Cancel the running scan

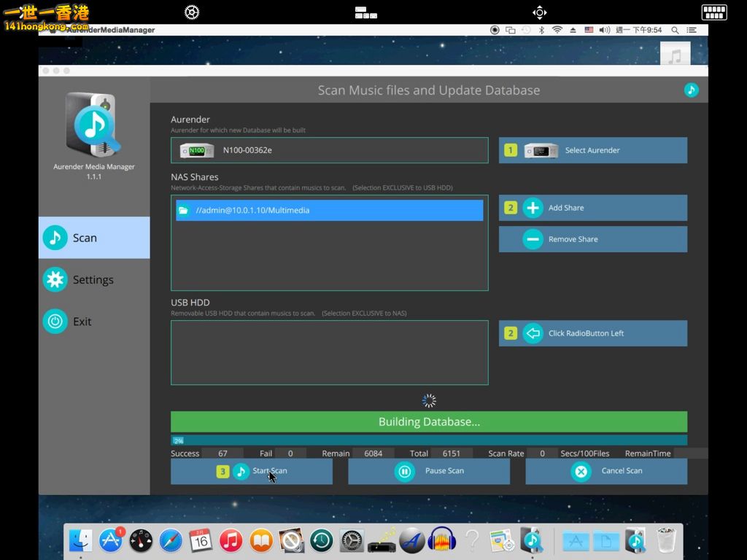click(x=606, y=471)
